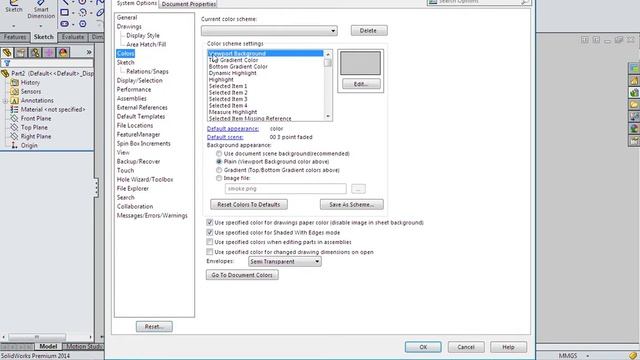Click the Part2 part icon in the tree
640x360 pixels.
click(5, 73)
